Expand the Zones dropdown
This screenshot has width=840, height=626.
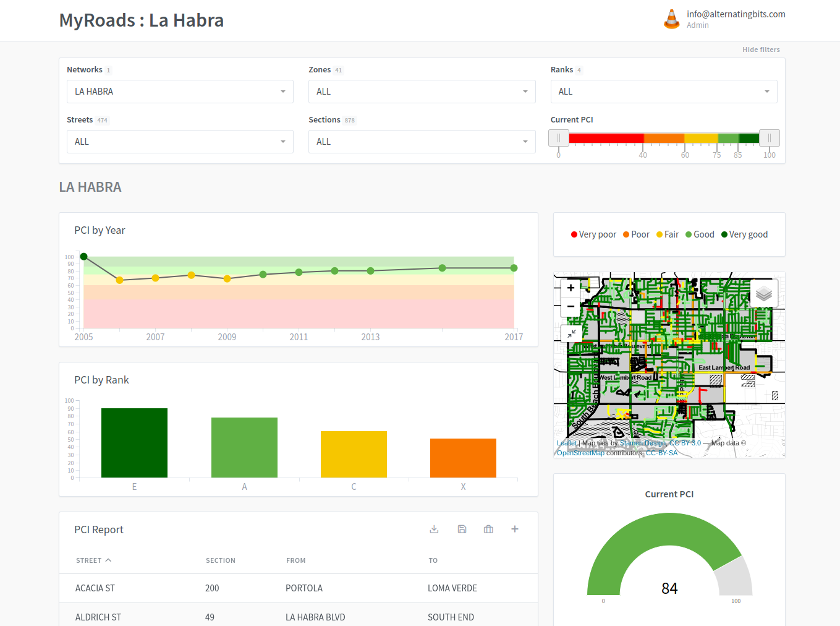pyautogui.click(x=422, y=92)
